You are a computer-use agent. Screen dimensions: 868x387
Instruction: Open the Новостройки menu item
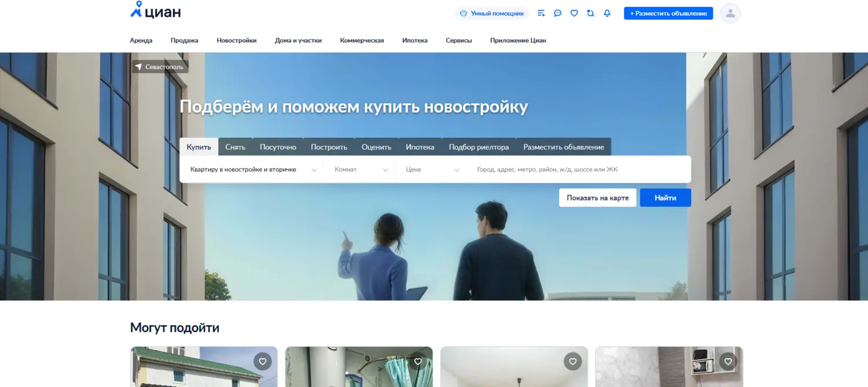[x=236, y=40]
